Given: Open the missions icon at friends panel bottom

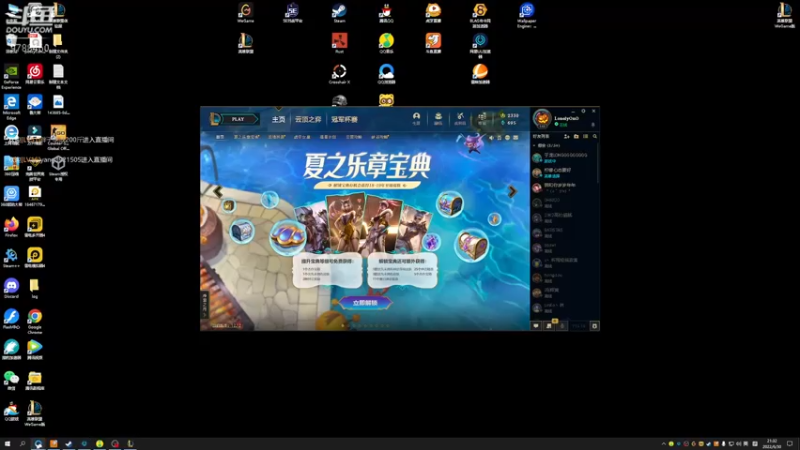Looking at the screenshot, I should tap(549, 326).
